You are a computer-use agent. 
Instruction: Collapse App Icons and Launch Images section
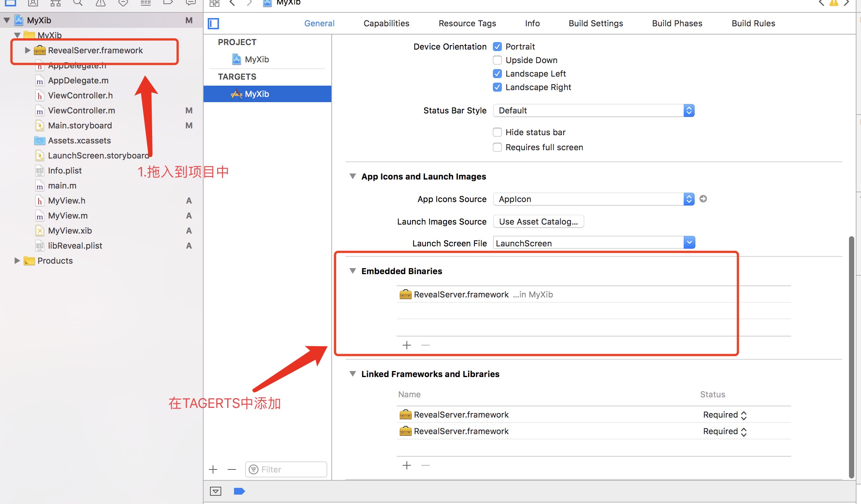(353, 176)
